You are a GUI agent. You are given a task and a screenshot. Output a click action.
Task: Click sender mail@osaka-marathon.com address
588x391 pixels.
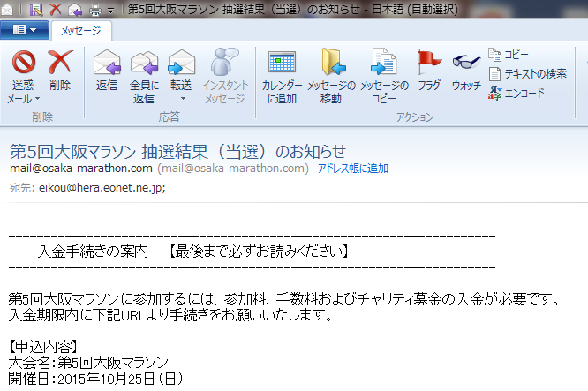point(81,169)
